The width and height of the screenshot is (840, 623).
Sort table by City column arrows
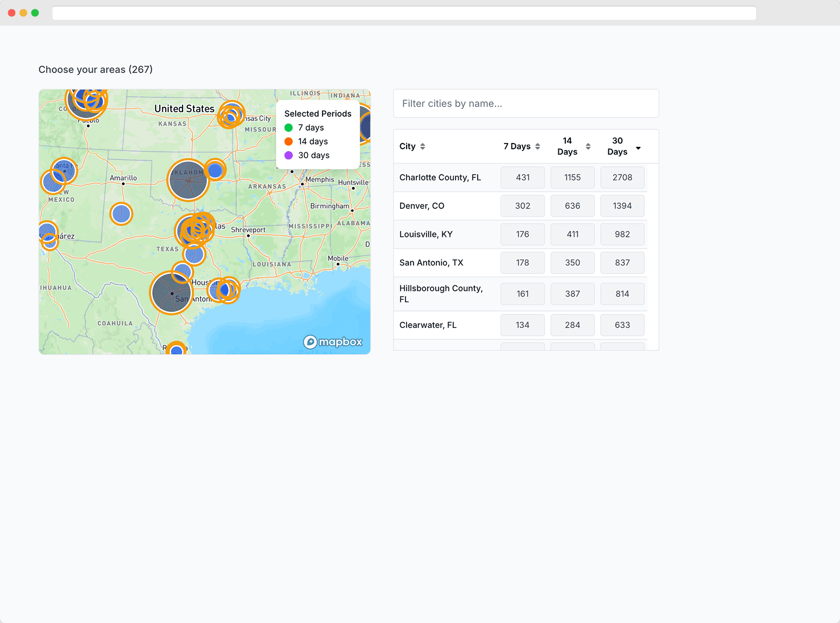click(x=422, y=146)
